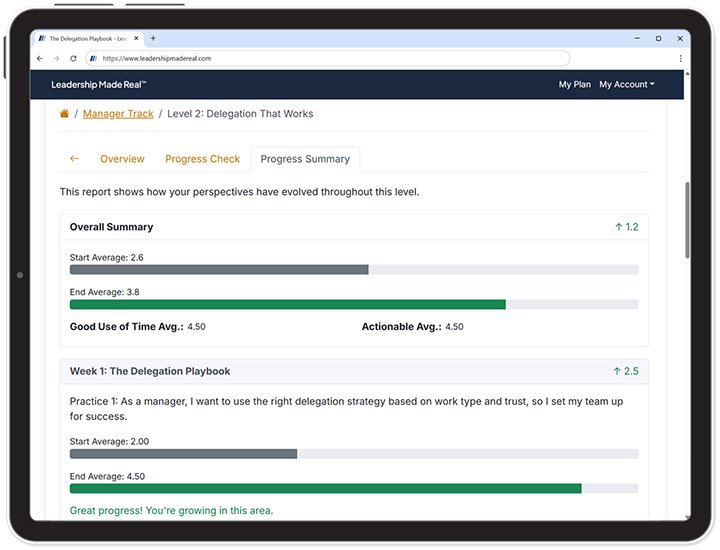This screenshot has height=550, width=720.
Task: Reload the page with the refresh icon
Action: [x=73, y=58]
